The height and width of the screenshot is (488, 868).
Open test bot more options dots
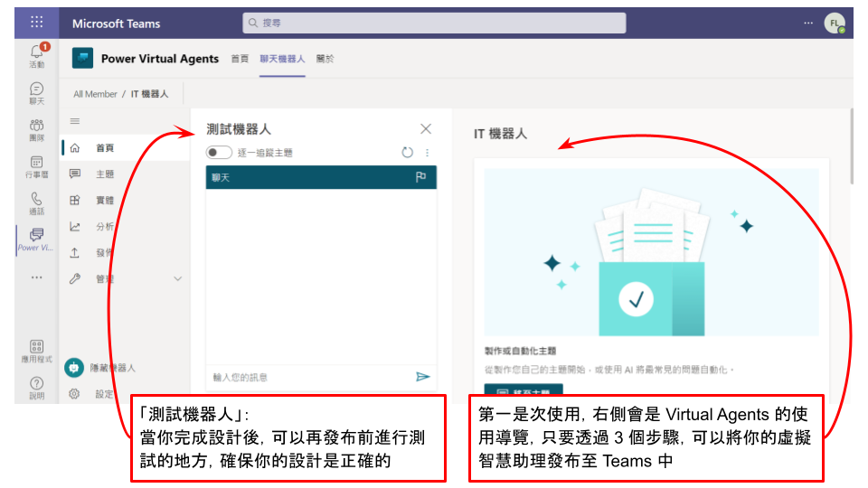pos(427,152)
